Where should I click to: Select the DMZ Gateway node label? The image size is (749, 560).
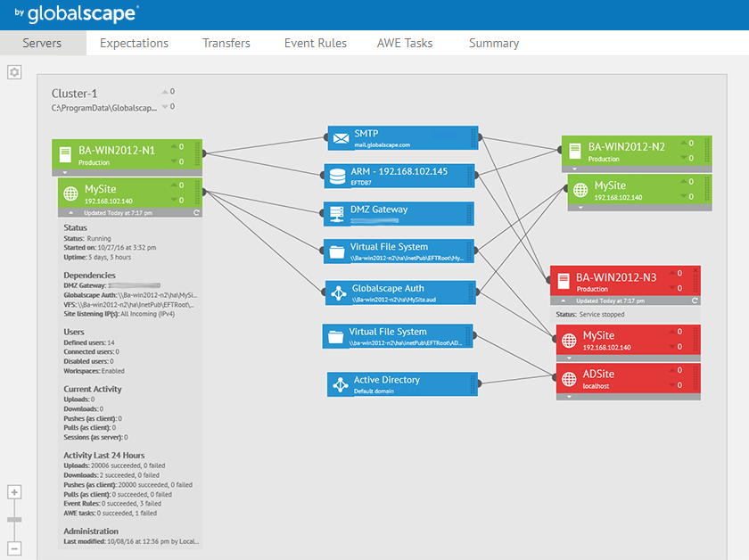[379, 210]
